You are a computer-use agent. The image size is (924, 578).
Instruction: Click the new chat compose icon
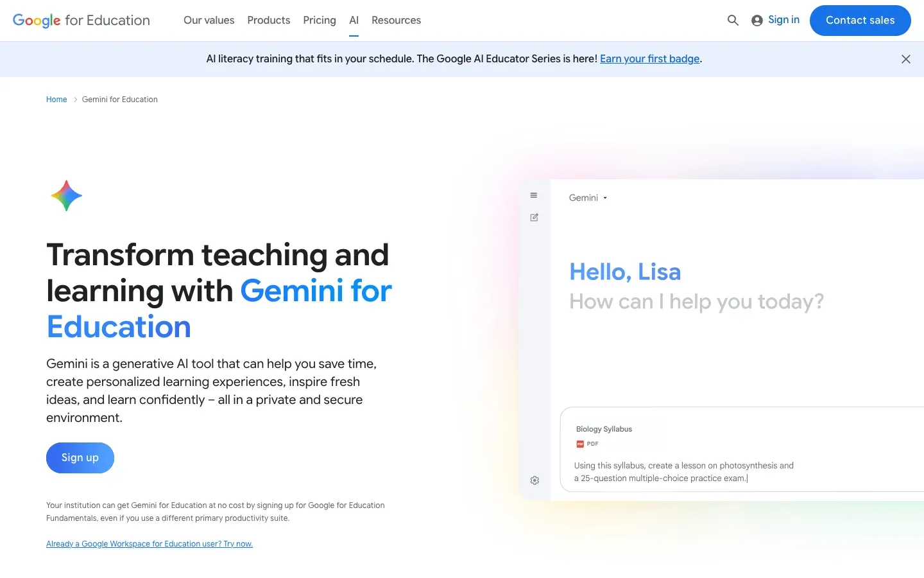tap(534, 218)
